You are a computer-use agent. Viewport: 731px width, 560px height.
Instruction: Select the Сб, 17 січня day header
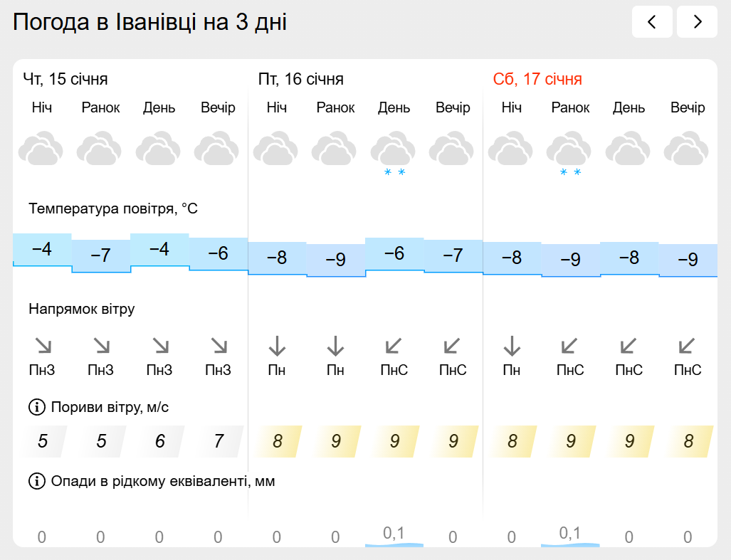537,79
